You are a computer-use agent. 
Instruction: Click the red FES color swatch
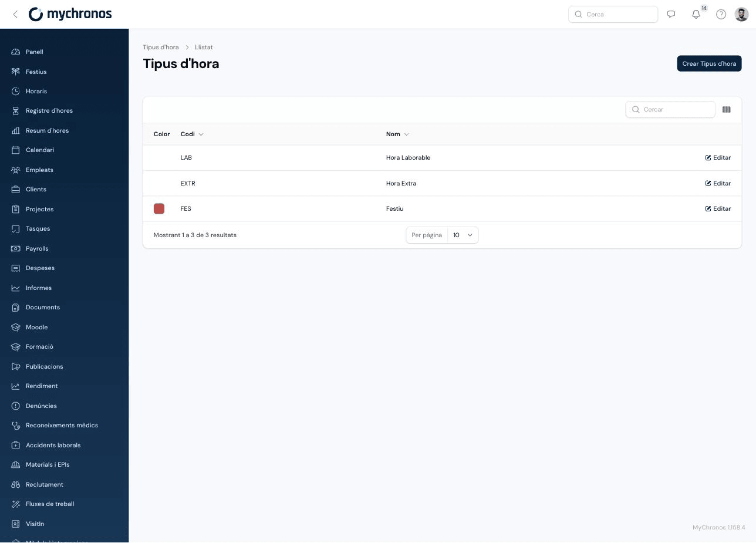click(x=159, y=209)
